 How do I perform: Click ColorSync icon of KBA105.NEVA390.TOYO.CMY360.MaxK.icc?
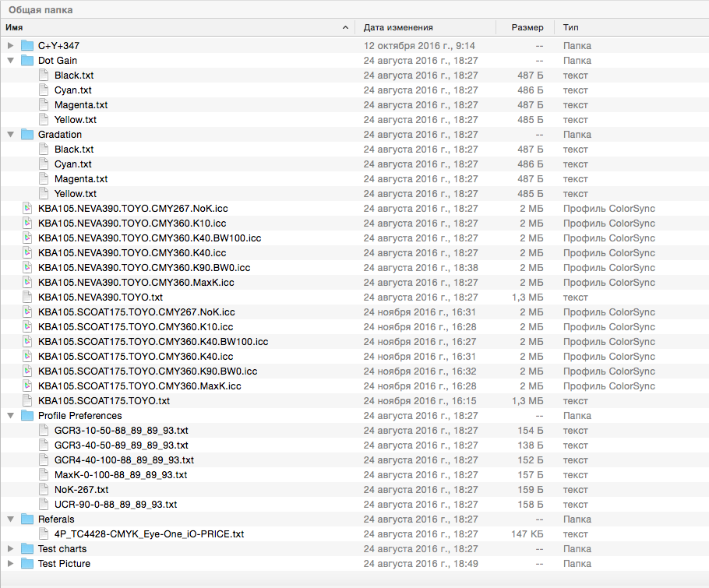27,283
